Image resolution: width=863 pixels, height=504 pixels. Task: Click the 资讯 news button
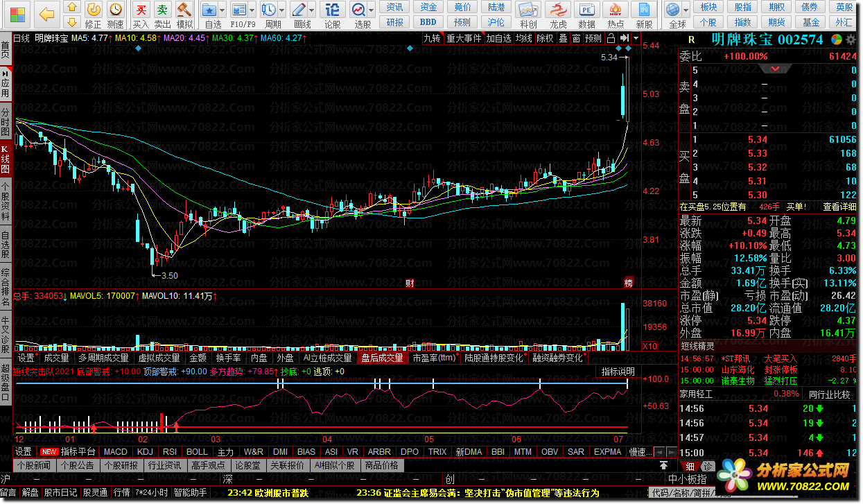tap(394, 7)
